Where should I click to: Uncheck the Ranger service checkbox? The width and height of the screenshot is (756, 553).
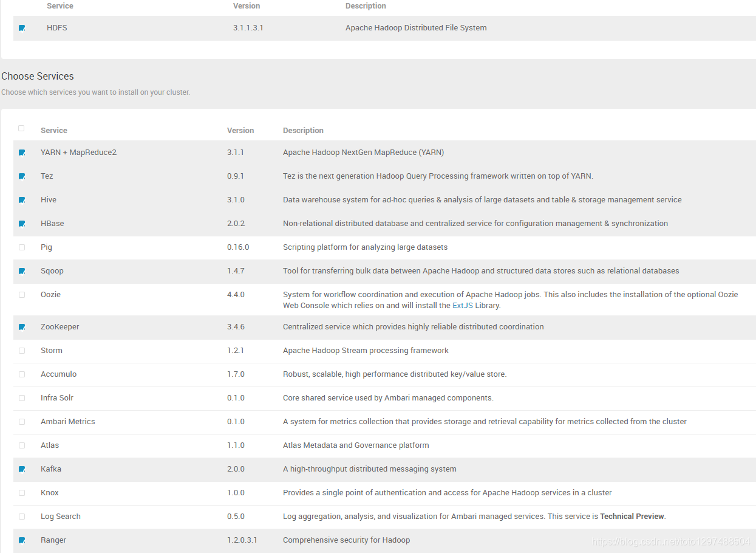tap(22, 540)
